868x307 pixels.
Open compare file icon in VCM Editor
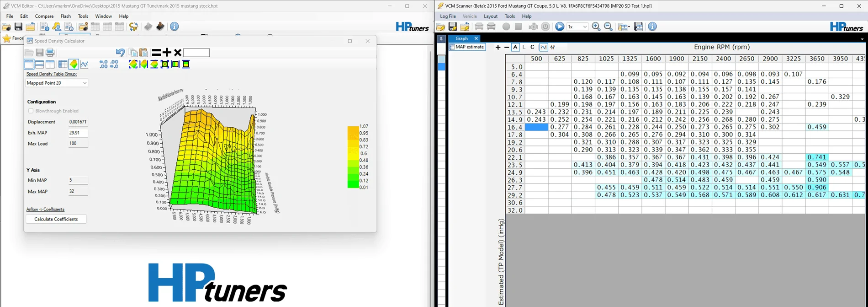click(83, 27)
